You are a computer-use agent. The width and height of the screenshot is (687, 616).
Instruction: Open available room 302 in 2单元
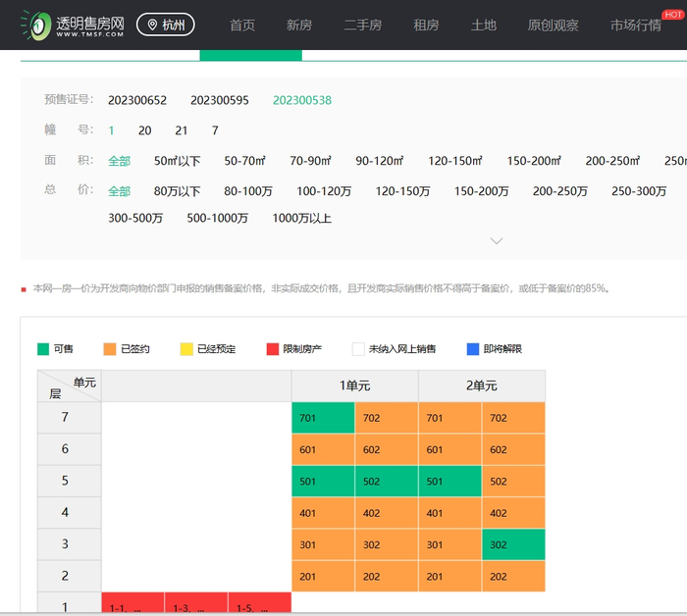click(513, 544)
